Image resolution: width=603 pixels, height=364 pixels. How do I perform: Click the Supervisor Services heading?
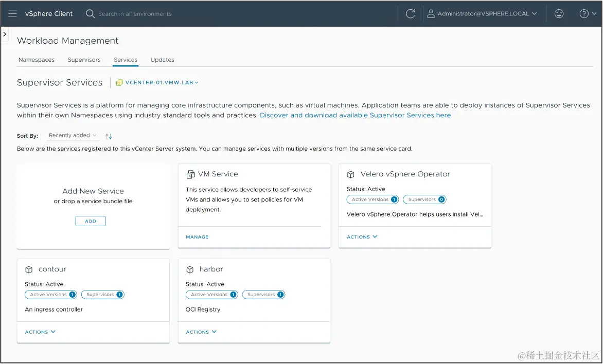pyautogui.click(x=60, y=83)
